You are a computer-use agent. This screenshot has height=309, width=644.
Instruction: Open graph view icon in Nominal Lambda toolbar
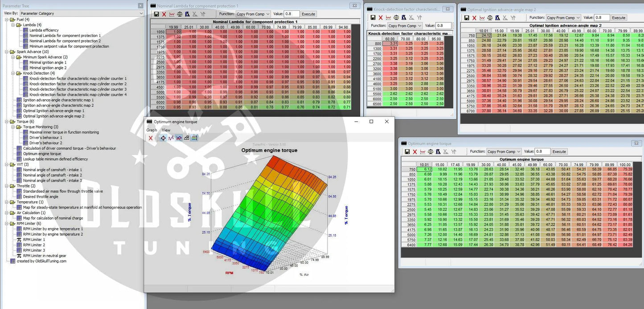point(172,14)
